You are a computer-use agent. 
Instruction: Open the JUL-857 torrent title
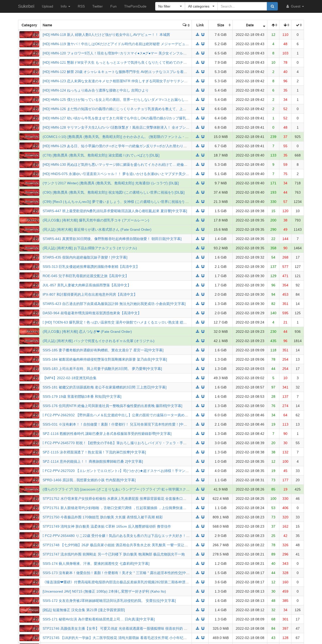coord(87,285)
